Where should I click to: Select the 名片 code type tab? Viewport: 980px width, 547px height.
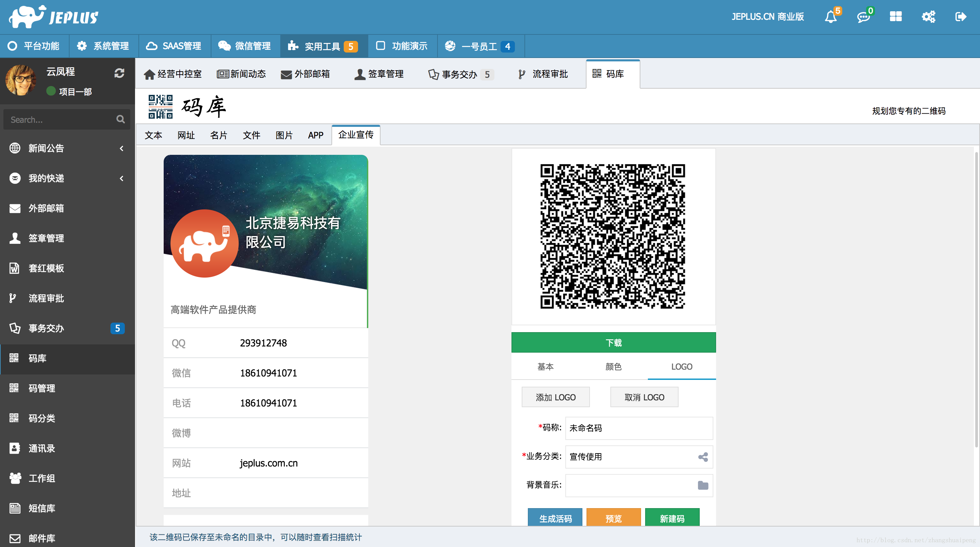[x=219, y=135]
